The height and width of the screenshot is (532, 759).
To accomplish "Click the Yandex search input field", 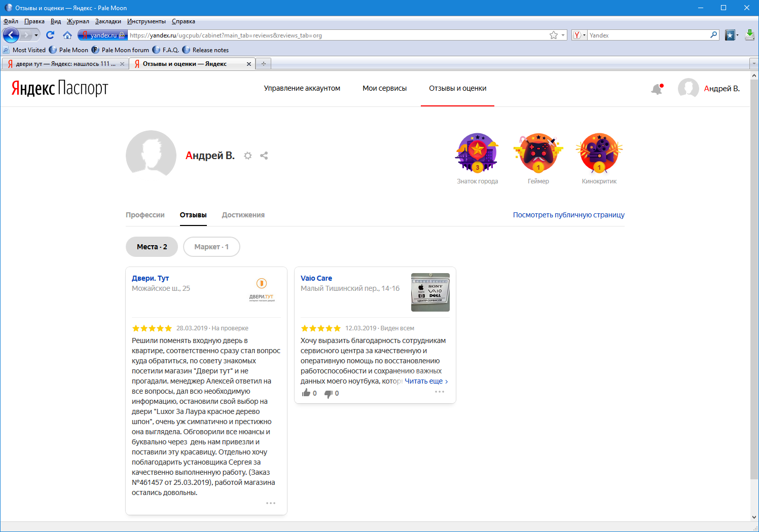I will (648, 35).
